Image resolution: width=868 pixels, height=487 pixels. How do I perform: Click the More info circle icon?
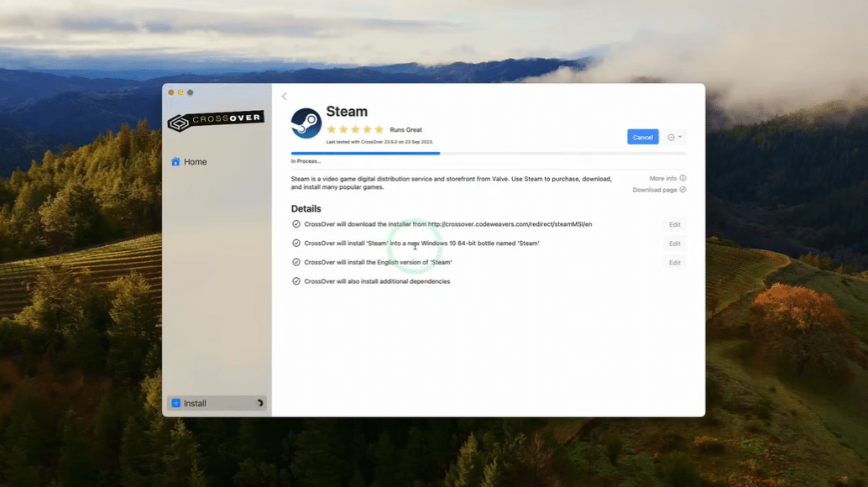click(682, 178)
